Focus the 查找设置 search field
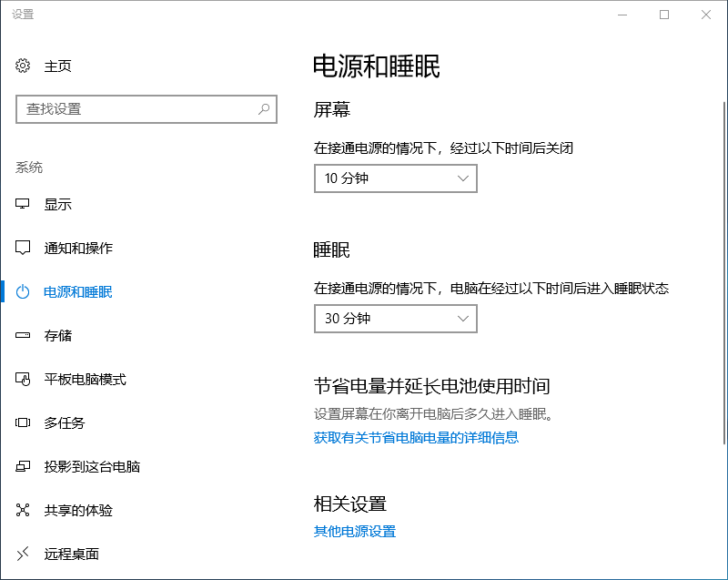Screen dimensions: 728x580 point(136,109)
